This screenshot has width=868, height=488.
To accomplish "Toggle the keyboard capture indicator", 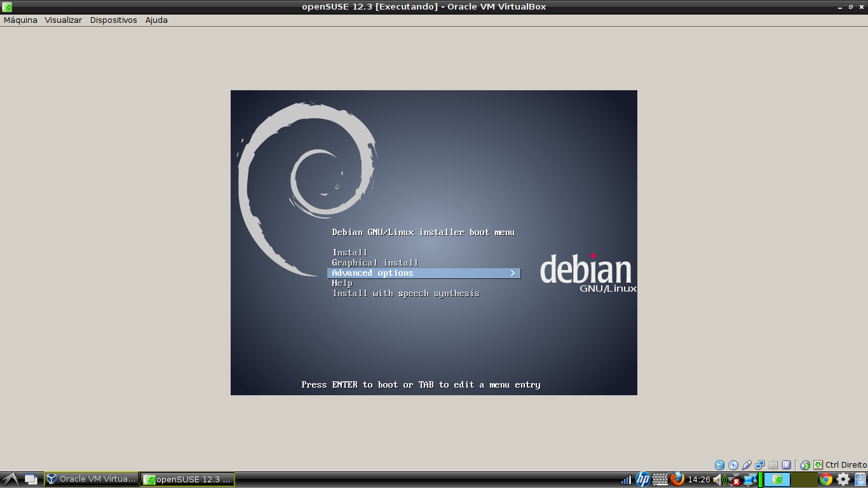I will (x=817, y=464).
